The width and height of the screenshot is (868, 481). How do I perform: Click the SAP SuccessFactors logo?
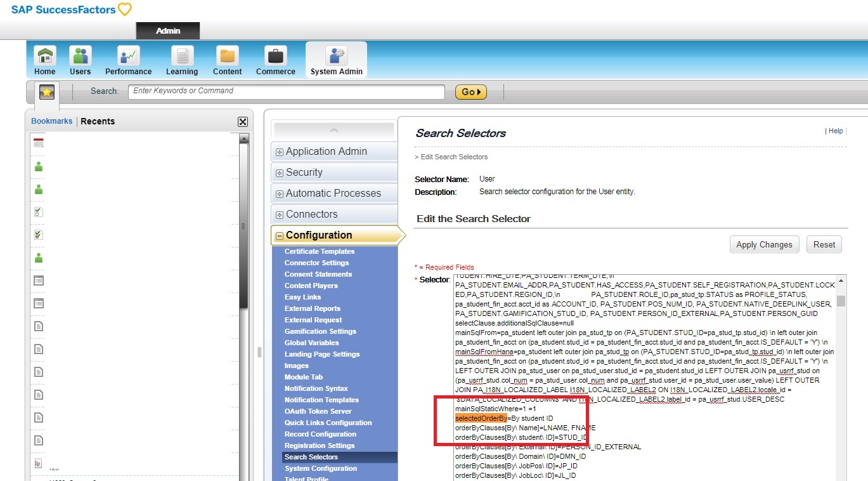[71, 10]
